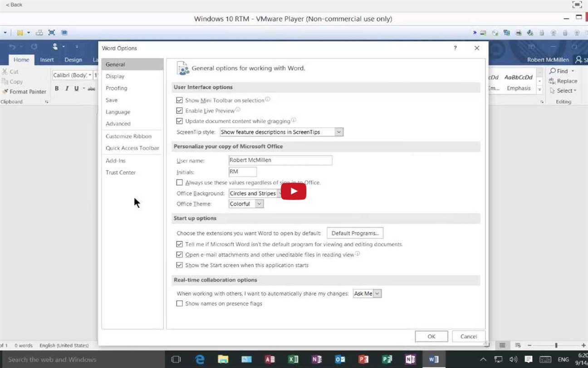This screenshot has height=368, width=588.
Task: Select the Language options category
Action: click(x=132, y=112)
